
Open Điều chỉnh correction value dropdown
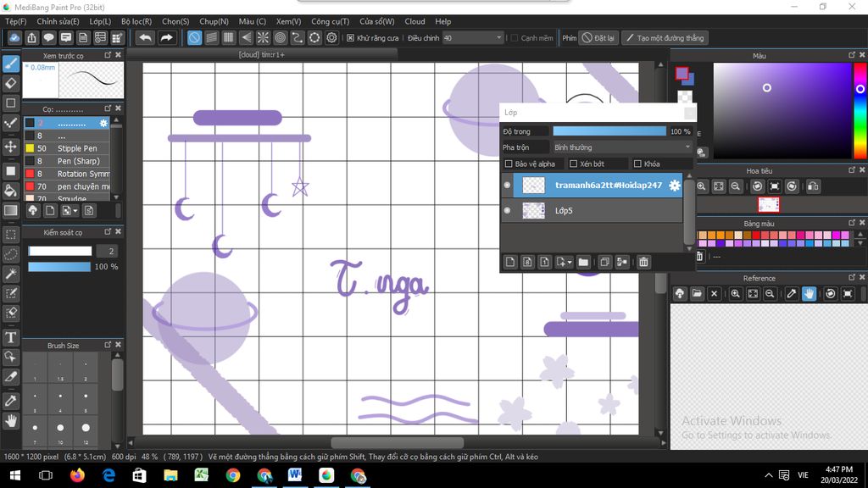click(x=473, y=38)
